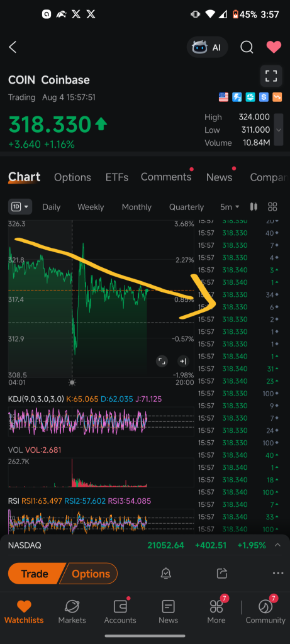This screenshot has width=290, height=644.
Task: Tap the volume bars sub-chart
Action: (101, 472)
